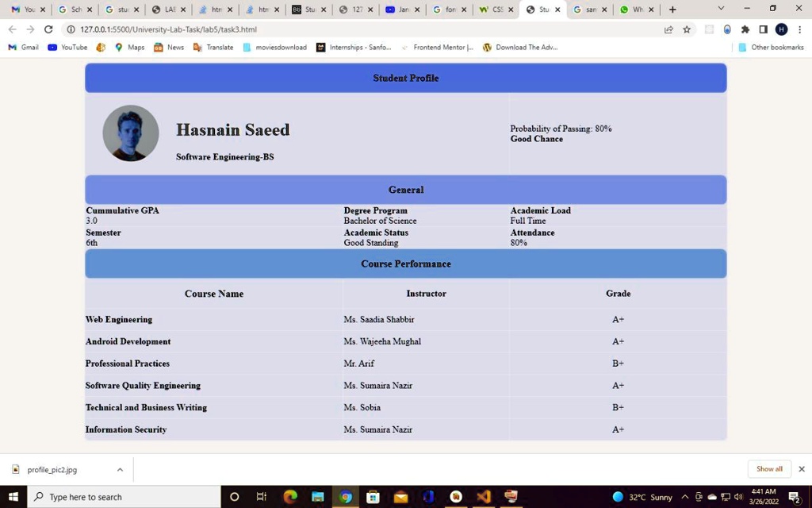Click the volume icon in the system tray
Screen dimensions: 812x508
pos(738,497)
